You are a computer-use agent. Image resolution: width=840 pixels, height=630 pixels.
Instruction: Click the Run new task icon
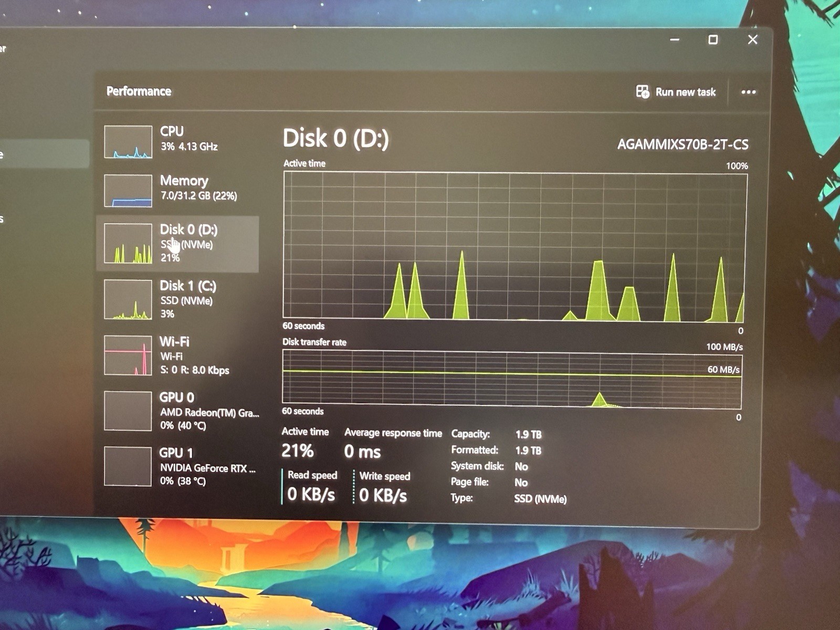643,92
